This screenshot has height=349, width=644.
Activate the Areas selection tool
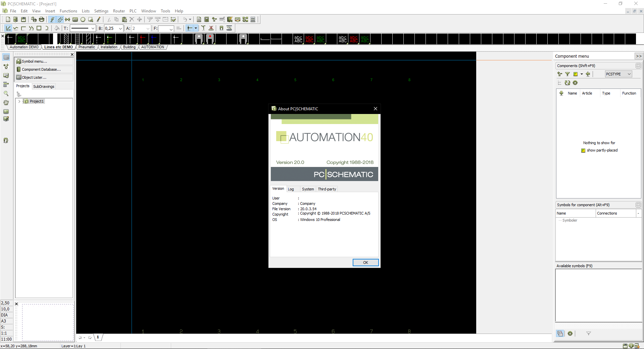(91, 19)
